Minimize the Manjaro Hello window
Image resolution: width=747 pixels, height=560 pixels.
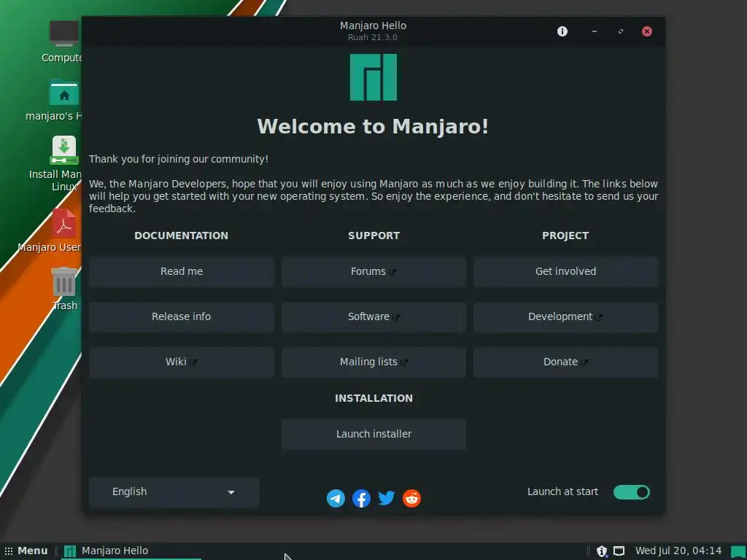(x=594, y=31)
